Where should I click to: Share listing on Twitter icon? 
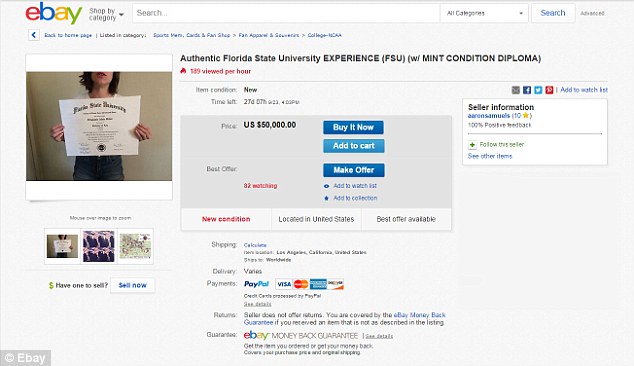[x=538, y=90]
